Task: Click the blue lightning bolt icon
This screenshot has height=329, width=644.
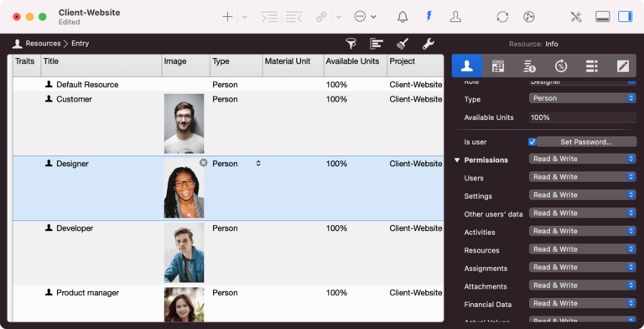Action: pos(428,17)
